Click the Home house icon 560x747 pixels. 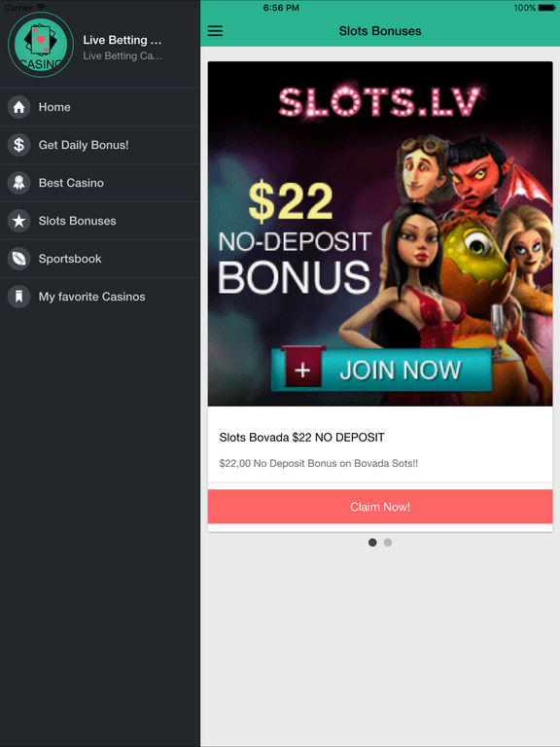click(19, 107)
